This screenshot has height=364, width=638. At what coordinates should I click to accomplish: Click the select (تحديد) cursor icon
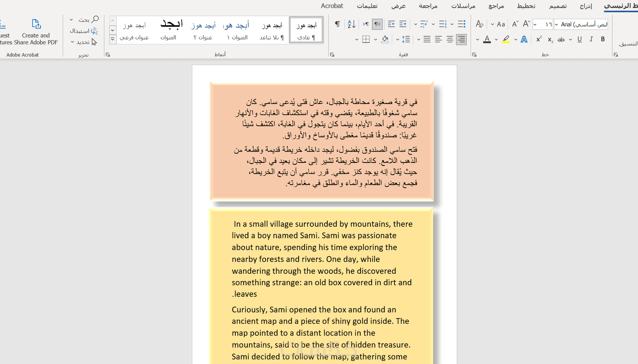(94, 42)
